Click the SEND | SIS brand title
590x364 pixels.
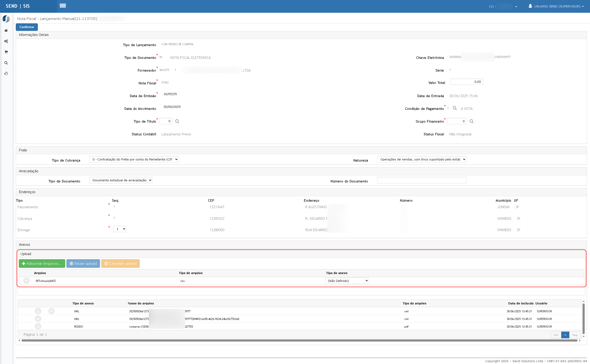18,6
